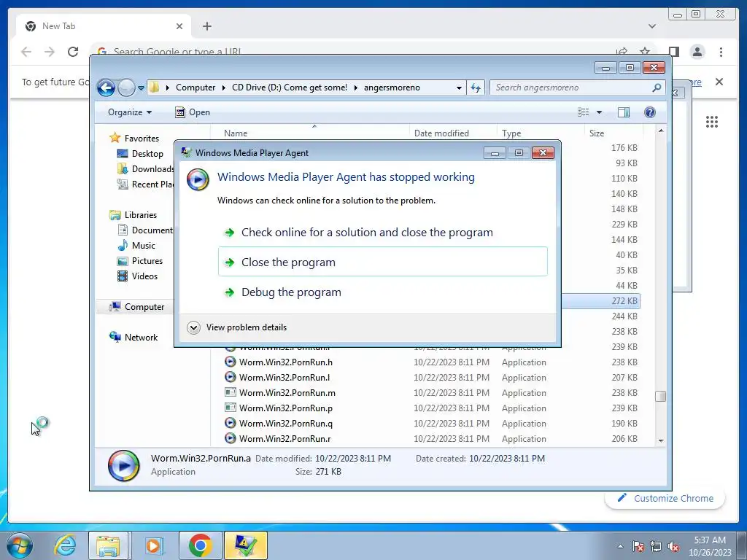This screenshot has height=560, width=747.
Task: Close the Chrome New Tab tab
Action: [x=179, y=26]
